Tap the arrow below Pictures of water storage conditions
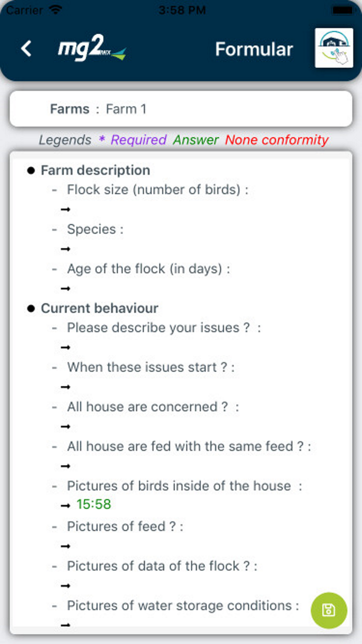The width and height of the screenshot is (362, 644). [x=66, y=624]
